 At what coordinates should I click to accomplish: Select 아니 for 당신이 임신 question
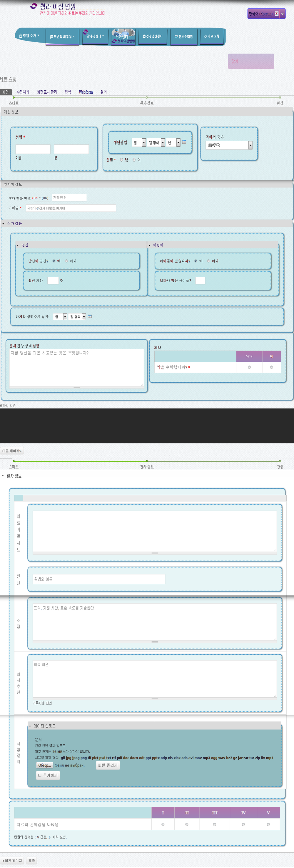[66, 261]
